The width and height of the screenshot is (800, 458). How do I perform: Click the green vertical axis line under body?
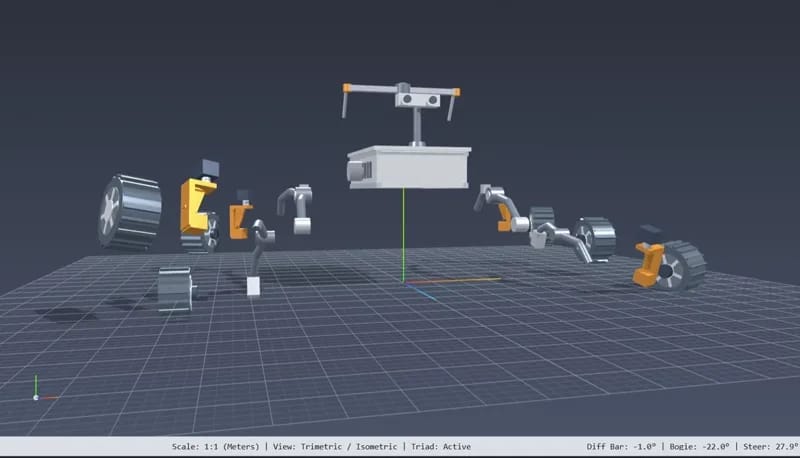(403, 235)
